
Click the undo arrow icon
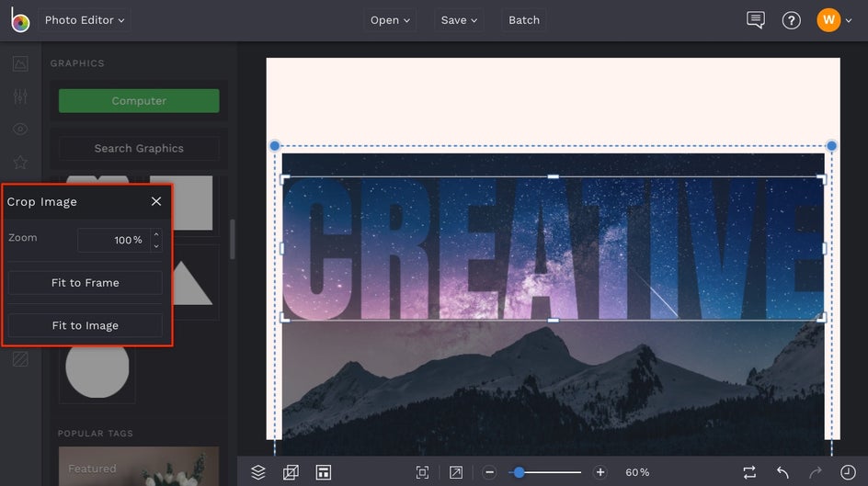tap(782, 472)
